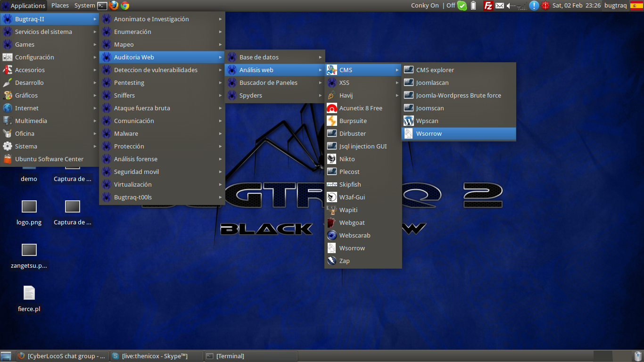This screenshot has height=362, width=644.
Task: Open Chrome from top panel
Action: [x=125, y=6]
